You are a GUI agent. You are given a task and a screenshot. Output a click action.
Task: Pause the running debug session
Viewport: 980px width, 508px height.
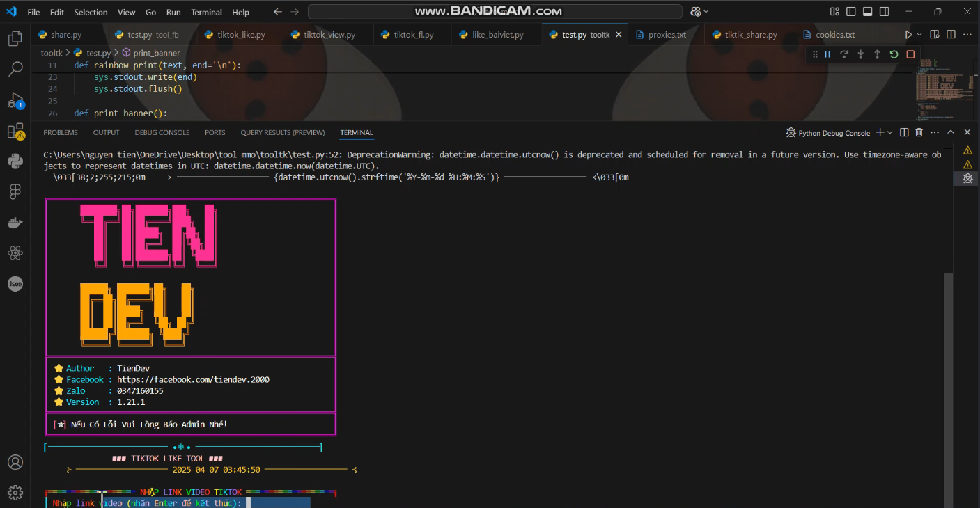point(827,54)
